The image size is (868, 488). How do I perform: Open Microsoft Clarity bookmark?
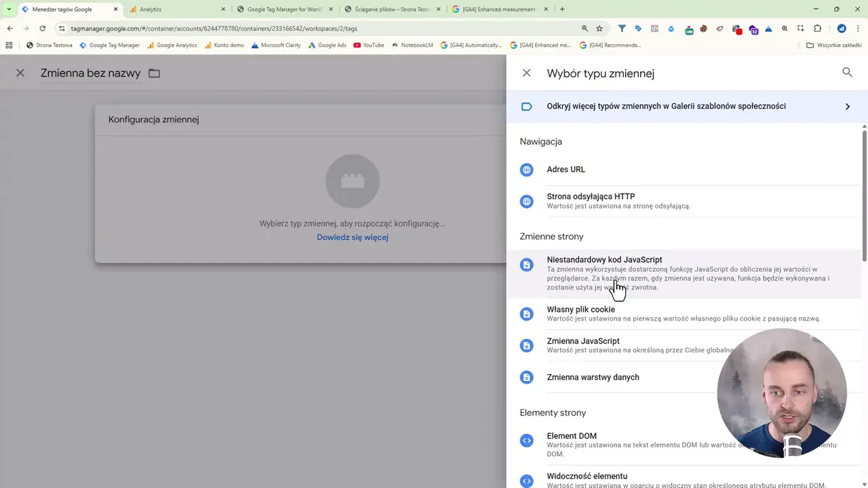tap(276, 45)
